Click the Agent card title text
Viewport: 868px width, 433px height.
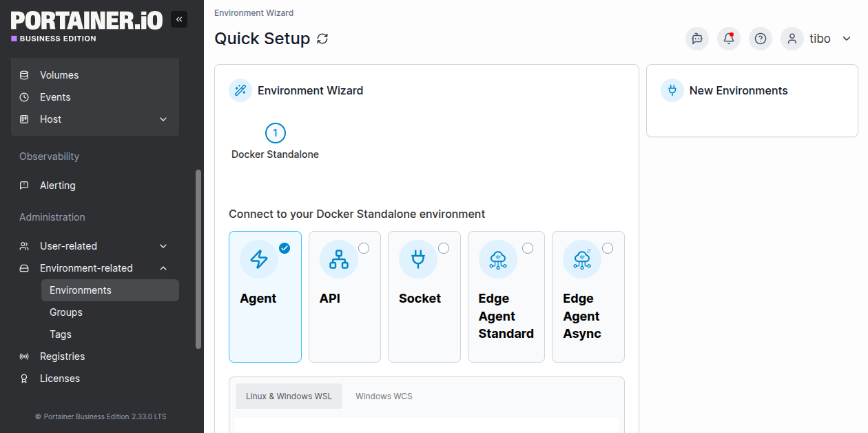[x=258, y=299]
